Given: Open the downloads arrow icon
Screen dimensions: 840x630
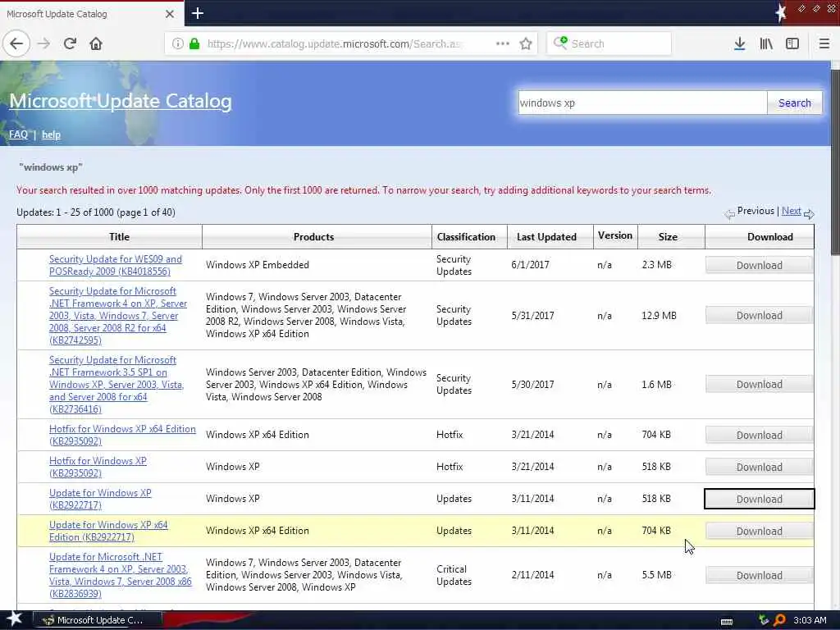Looking at the screenshot, I should point(740,43).
